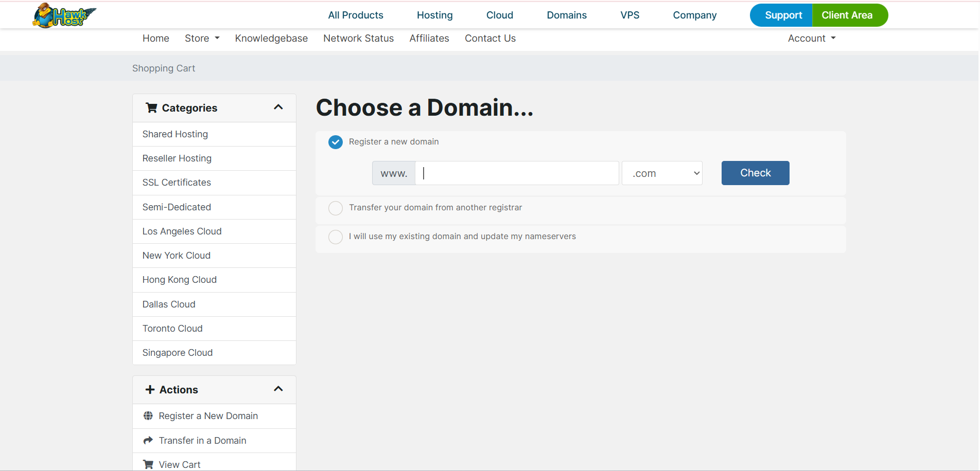The width and height of the screenshot is (980, 471).
Task: Click the plus icon beside Actions
Action: 150,390
